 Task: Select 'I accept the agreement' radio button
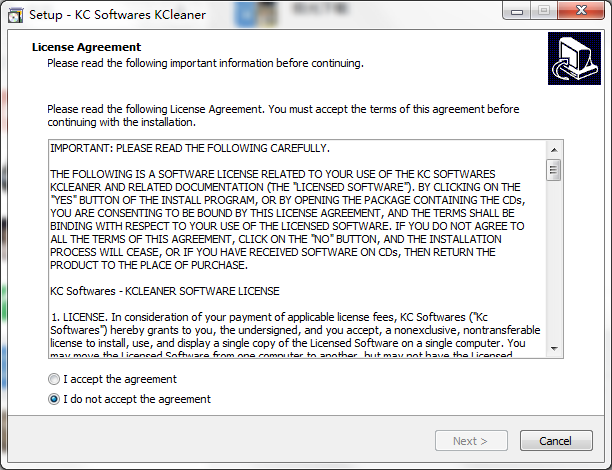[x=53, y=379]
